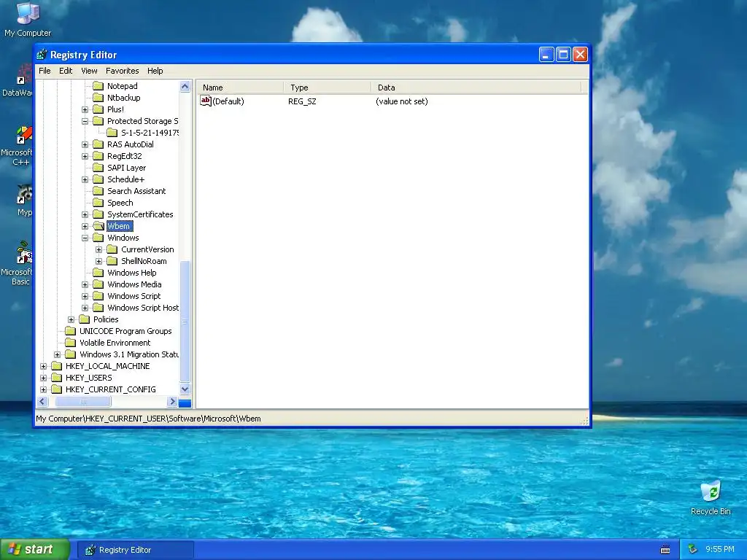
Task: Expand HKEY_LOCAL_MACHINE hive
Action: click(43, 366)
